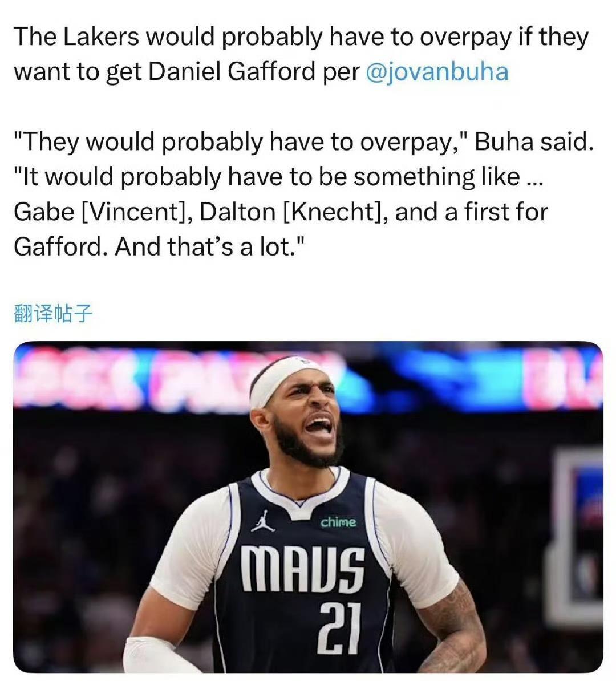
Task: Click the sentence starting "The Lakers would"
Action: coord(301,54)
